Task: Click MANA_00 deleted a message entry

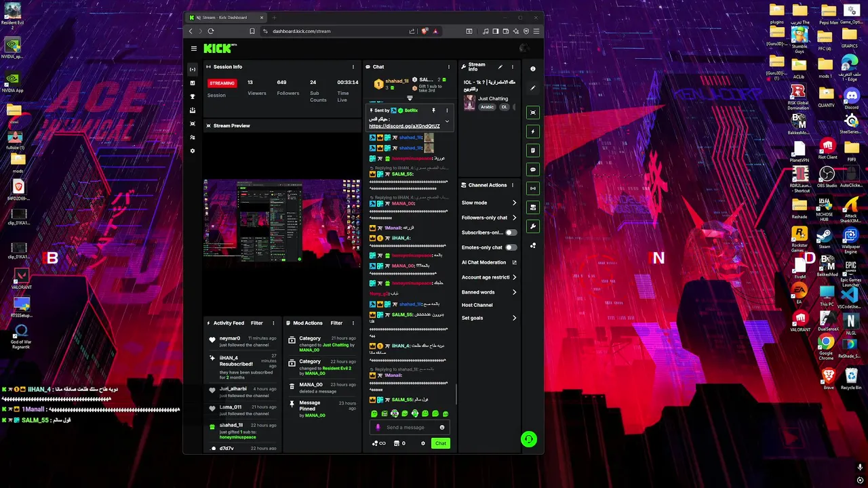Action: 322,388
